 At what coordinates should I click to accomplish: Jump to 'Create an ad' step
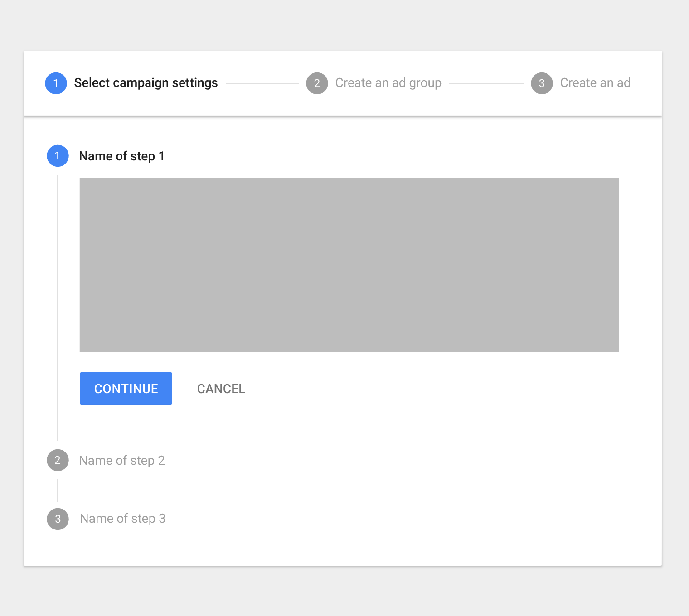pos(595,83)
